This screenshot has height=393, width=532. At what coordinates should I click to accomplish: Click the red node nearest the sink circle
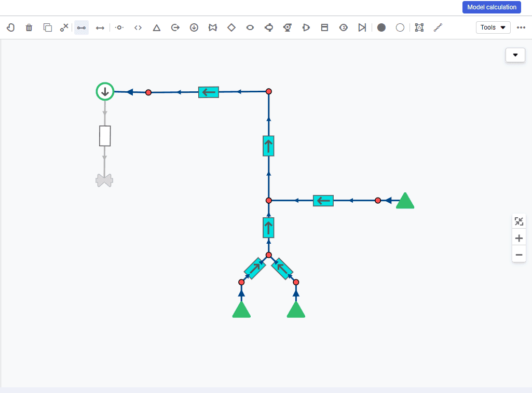pyautogui.click(x=148, y=92)
